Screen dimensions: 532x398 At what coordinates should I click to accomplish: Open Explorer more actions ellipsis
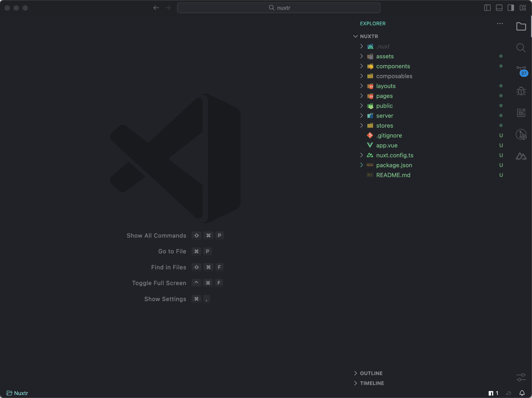coord(500,23)
